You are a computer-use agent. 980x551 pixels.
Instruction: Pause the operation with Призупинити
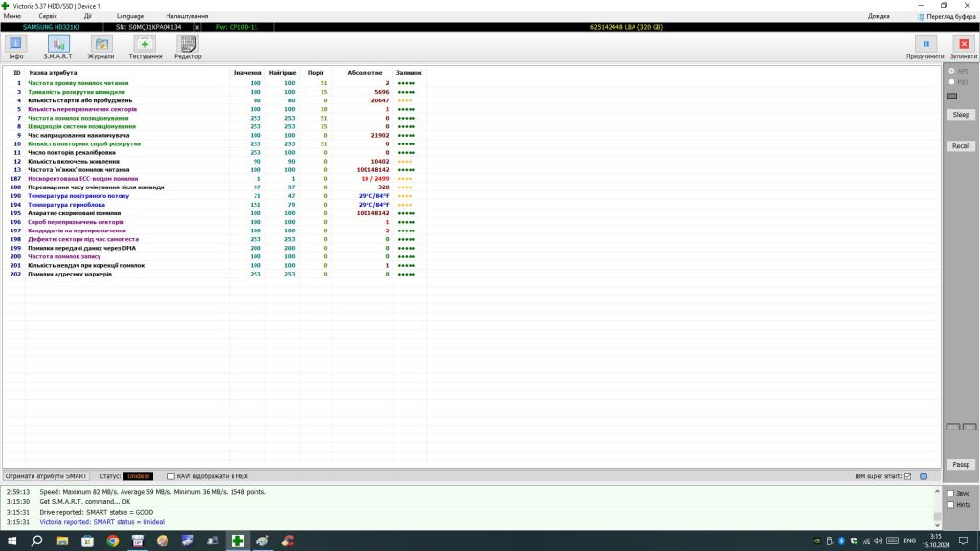coord(925,48)
